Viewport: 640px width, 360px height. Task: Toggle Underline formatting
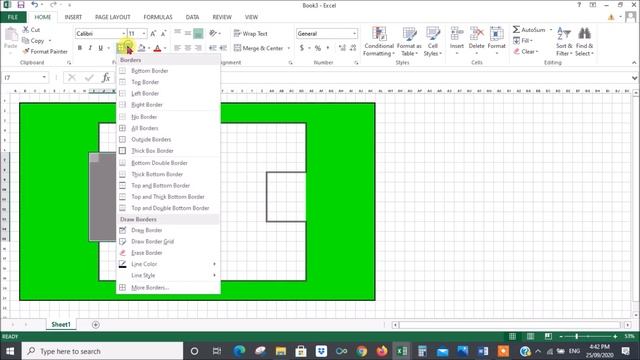(x=101, y=48)
